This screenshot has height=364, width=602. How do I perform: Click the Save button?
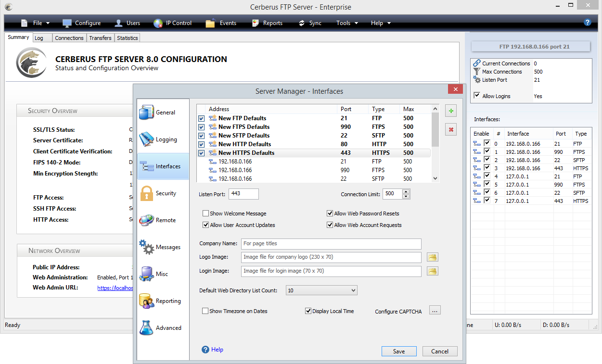399,351
